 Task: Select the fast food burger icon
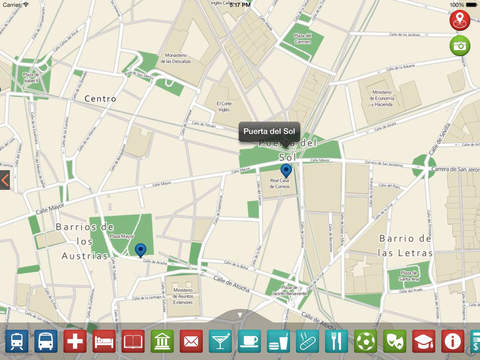(x=279, y=341)
